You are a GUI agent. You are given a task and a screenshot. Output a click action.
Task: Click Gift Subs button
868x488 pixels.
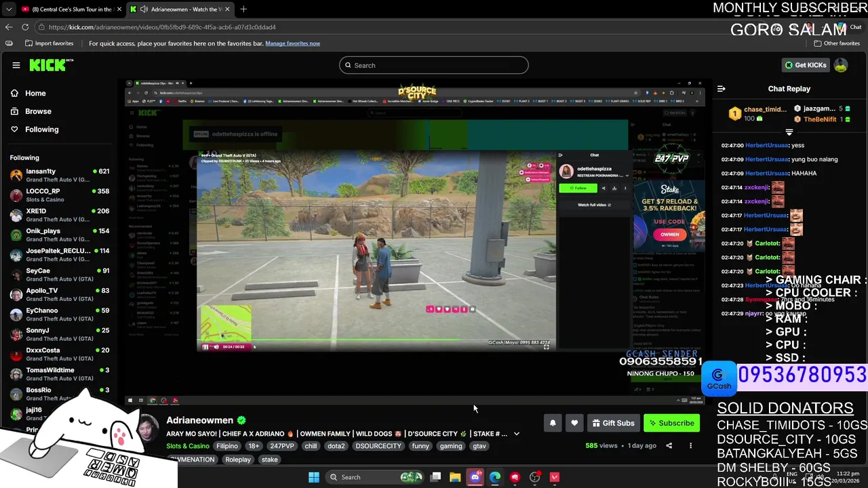click(x=613, y=423)
